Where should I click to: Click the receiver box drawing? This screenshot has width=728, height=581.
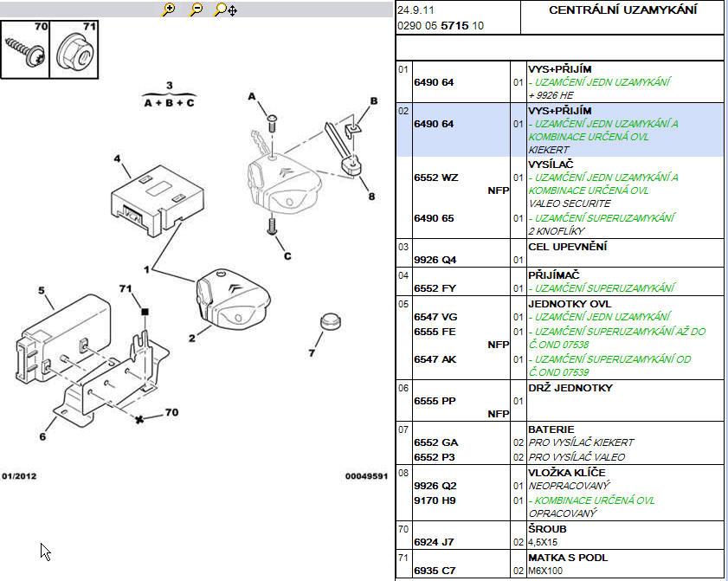157,200
